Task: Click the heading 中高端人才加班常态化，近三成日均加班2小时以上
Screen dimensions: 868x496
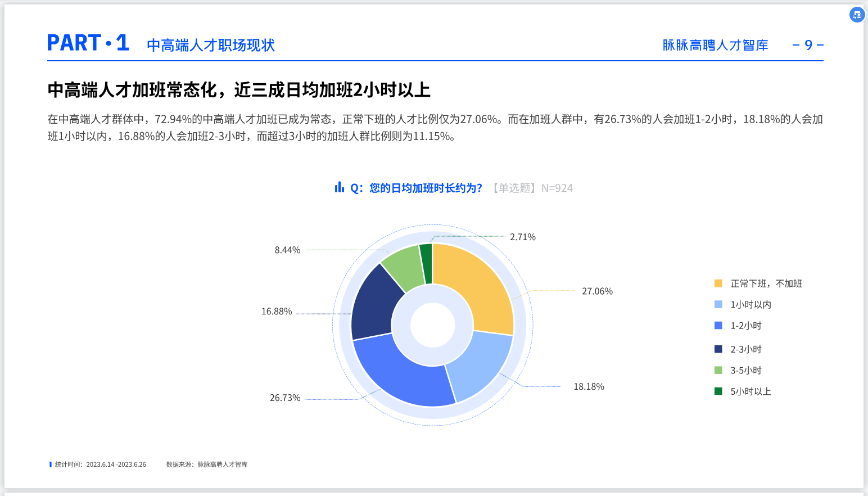Action: tap(239, 90)
